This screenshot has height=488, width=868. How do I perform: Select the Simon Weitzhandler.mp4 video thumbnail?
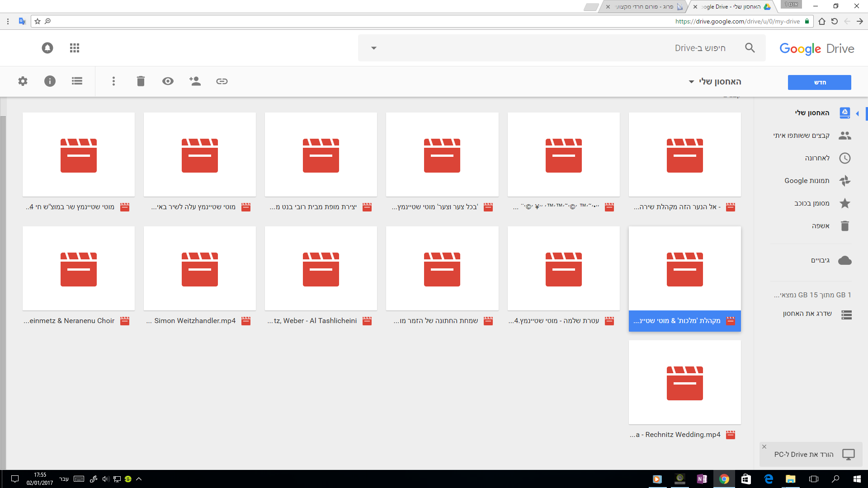[199, 268]
